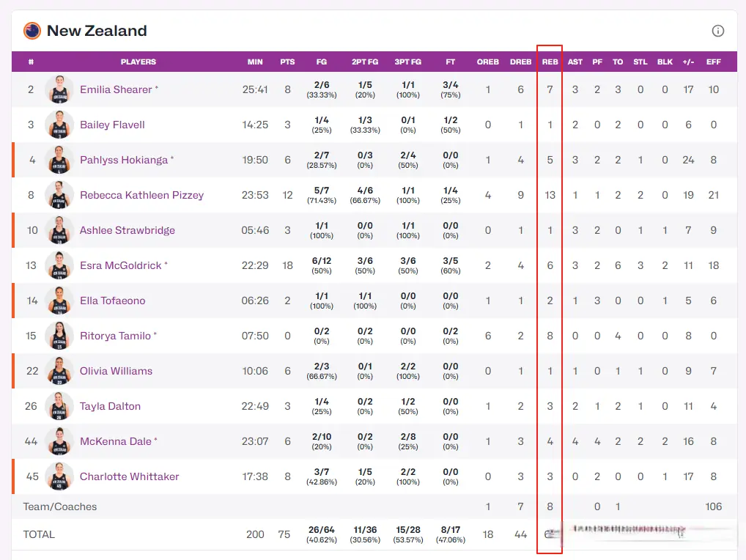
Task: Click Rebecca Kathleen Pizzey's 23:53 minutes value
Action: pos(255,195)
